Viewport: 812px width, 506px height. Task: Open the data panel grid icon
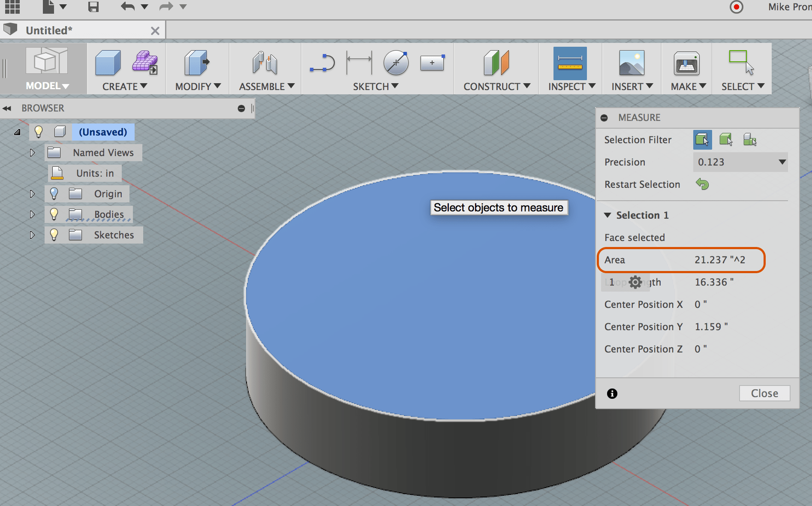click(x=12, y=6)
